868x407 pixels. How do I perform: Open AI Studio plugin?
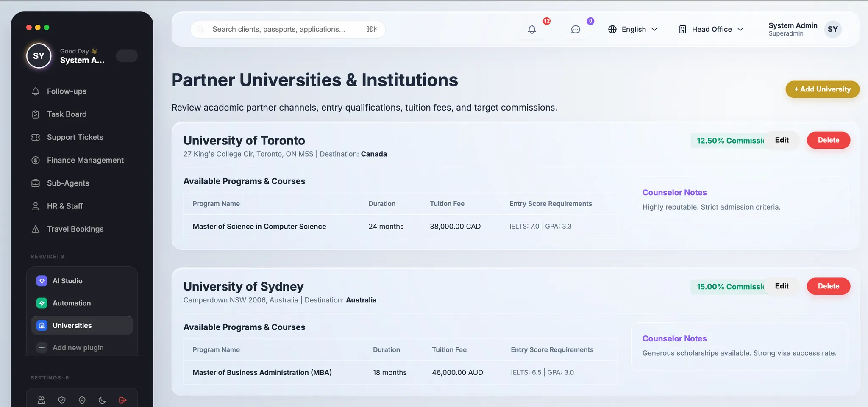point(82,281)
